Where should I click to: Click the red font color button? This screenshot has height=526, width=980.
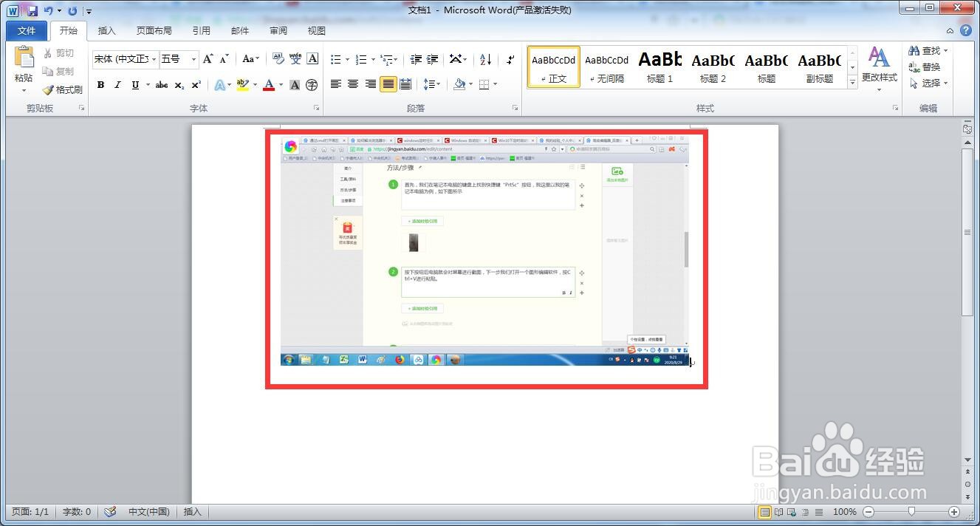coord(269,85)
